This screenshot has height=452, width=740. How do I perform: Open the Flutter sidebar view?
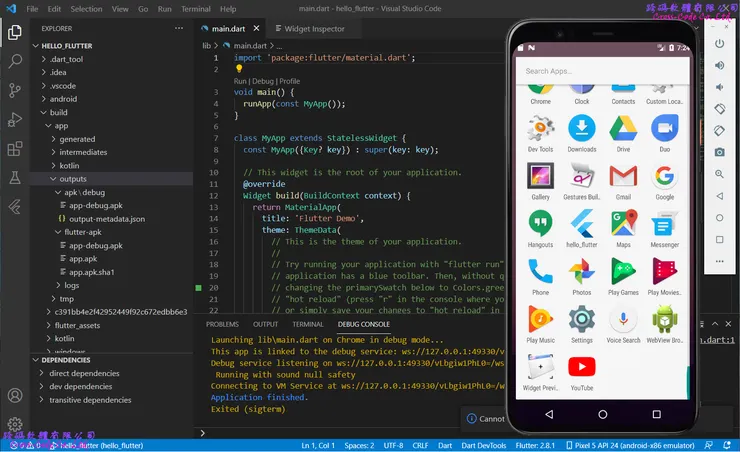(x=15, y=207)
